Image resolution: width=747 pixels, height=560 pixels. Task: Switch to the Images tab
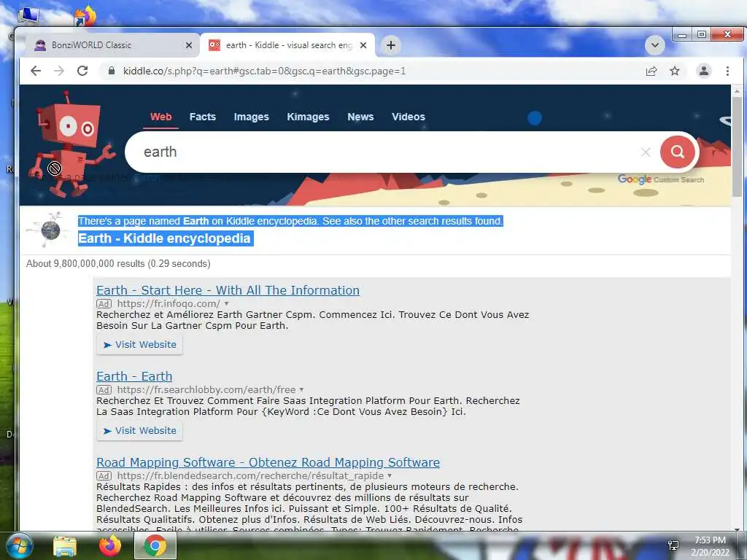coord(251,117)
